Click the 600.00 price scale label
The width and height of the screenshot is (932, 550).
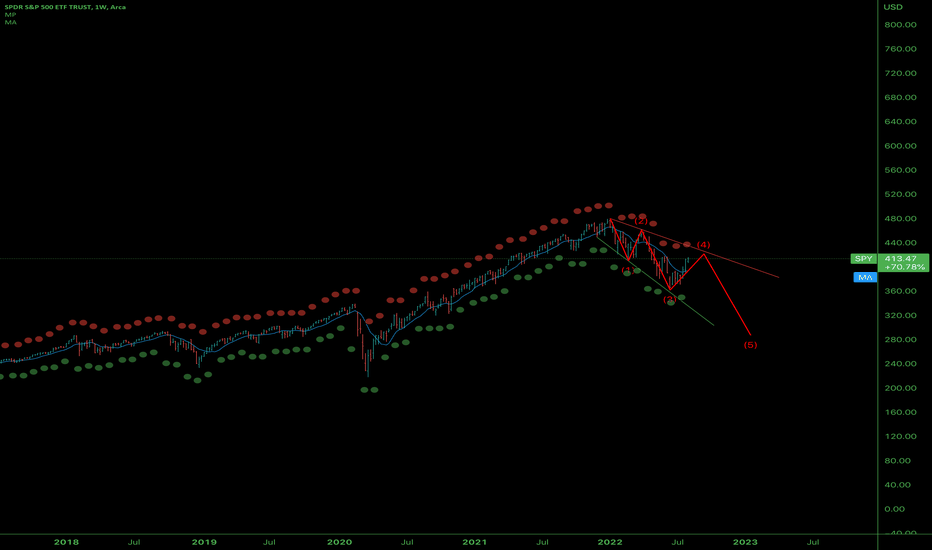pyautogui.click(x=900, y=146)
